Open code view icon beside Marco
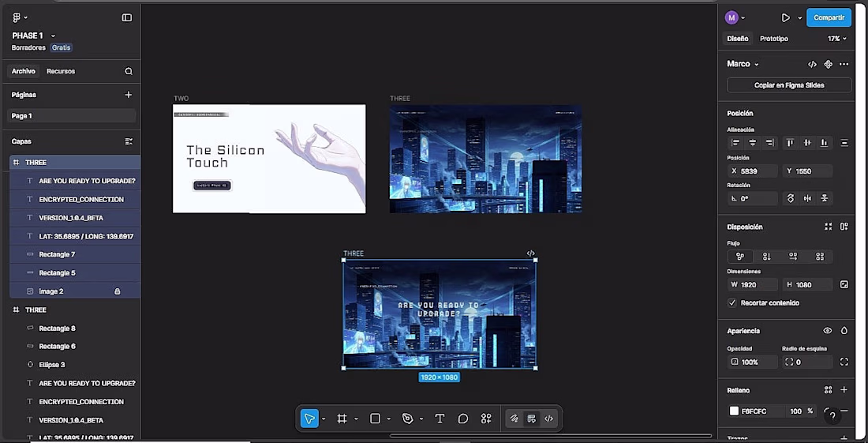The width and height of the screenshot is (868, 443). point(812,64)
